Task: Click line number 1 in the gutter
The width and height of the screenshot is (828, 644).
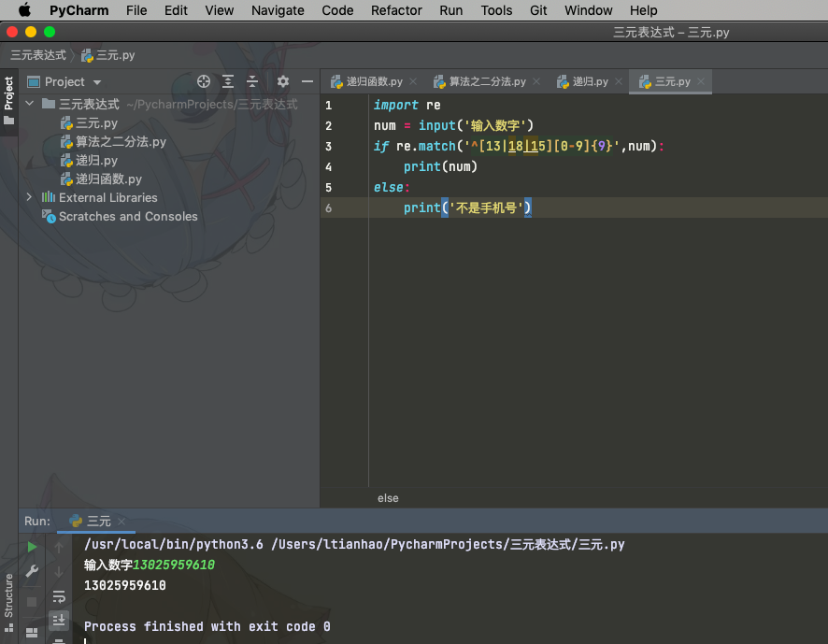Action: click(x=328, y=105)
